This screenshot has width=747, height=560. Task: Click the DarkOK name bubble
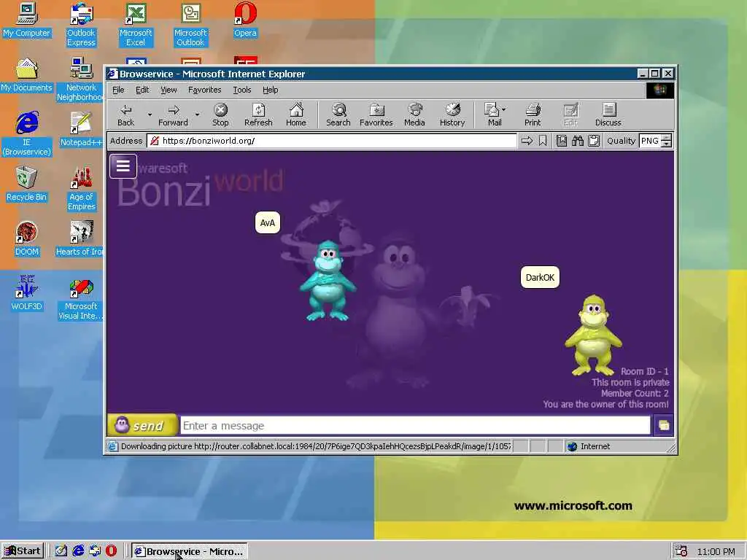pyautogui.click(x=540, y=277)
